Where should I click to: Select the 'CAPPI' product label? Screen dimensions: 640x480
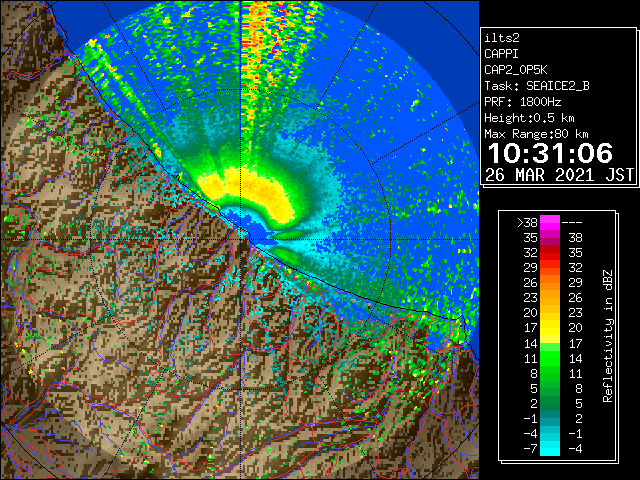click(501, 54)
